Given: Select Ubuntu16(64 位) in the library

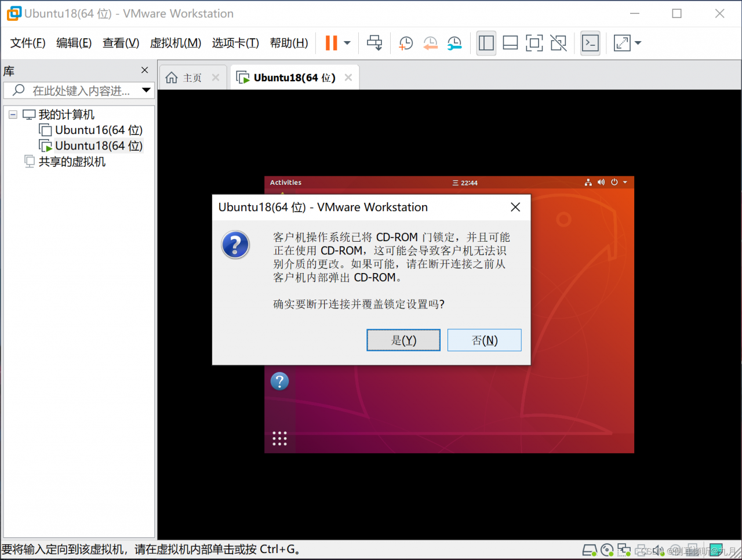Looking at the screenshot, I should [99, 130].
